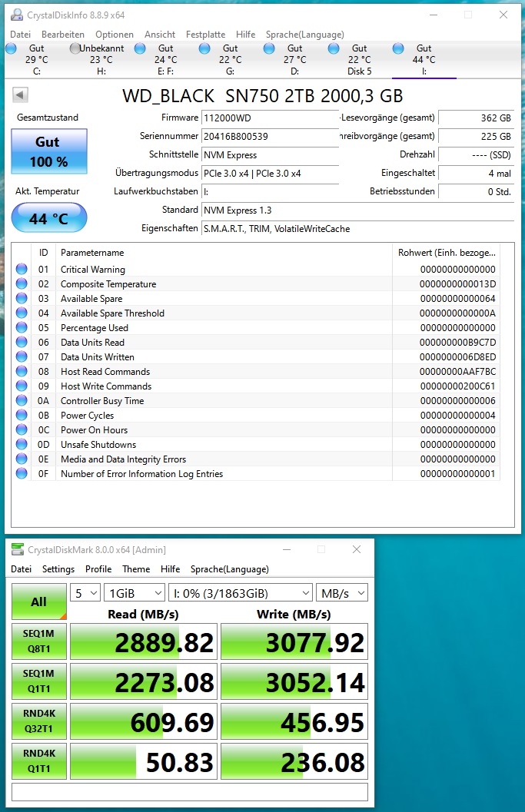Screen dimensions: 525x812
Task: Click the RND4K Q1T1 read result 50.83
Action: tap(144, 761)
